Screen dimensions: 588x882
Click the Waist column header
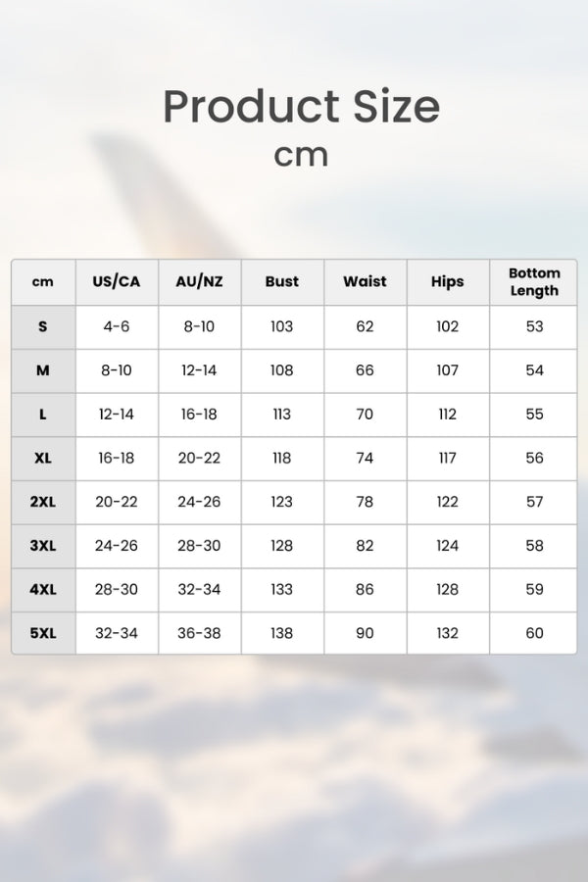click(365, 282)
